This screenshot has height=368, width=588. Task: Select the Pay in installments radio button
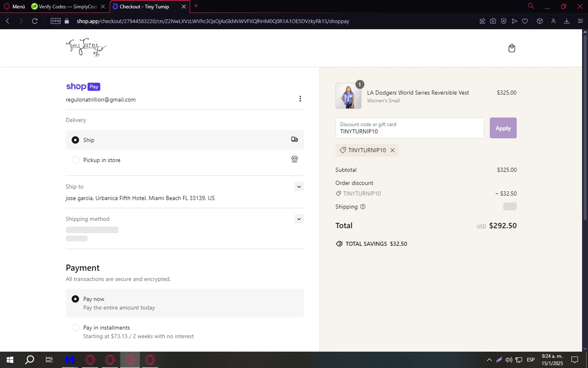75,328
